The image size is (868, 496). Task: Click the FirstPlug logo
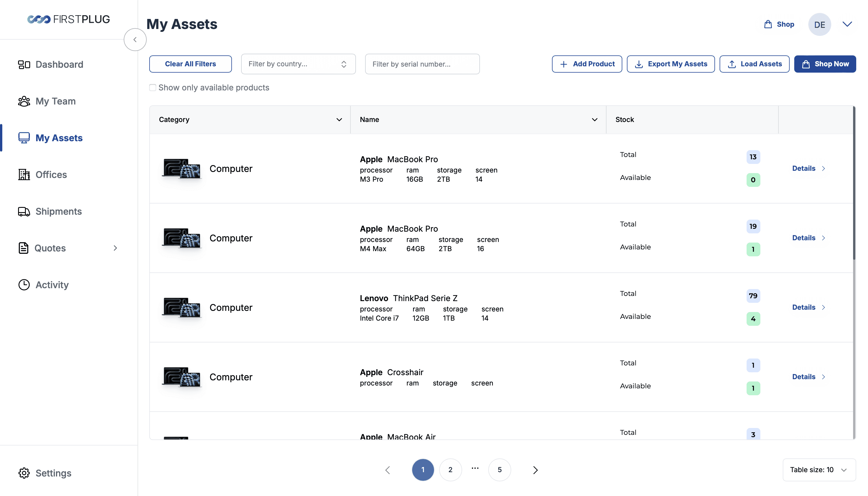coord(69,19)
